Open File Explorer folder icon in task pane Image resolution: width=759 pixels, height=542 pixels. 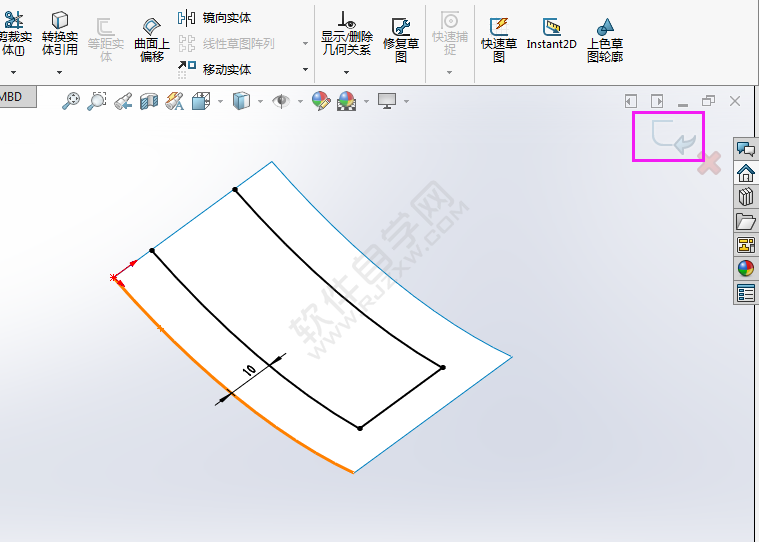746,221
